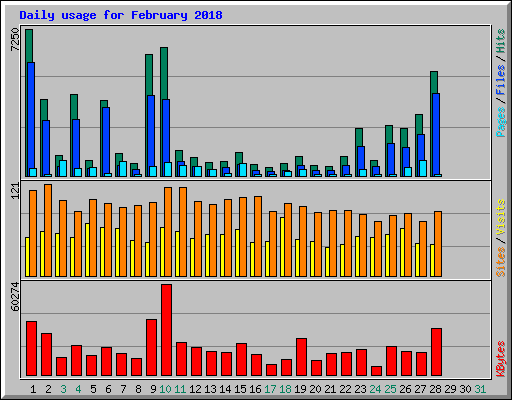
Task: Click day 3 on the x-axis
Action: click(63, 389)
